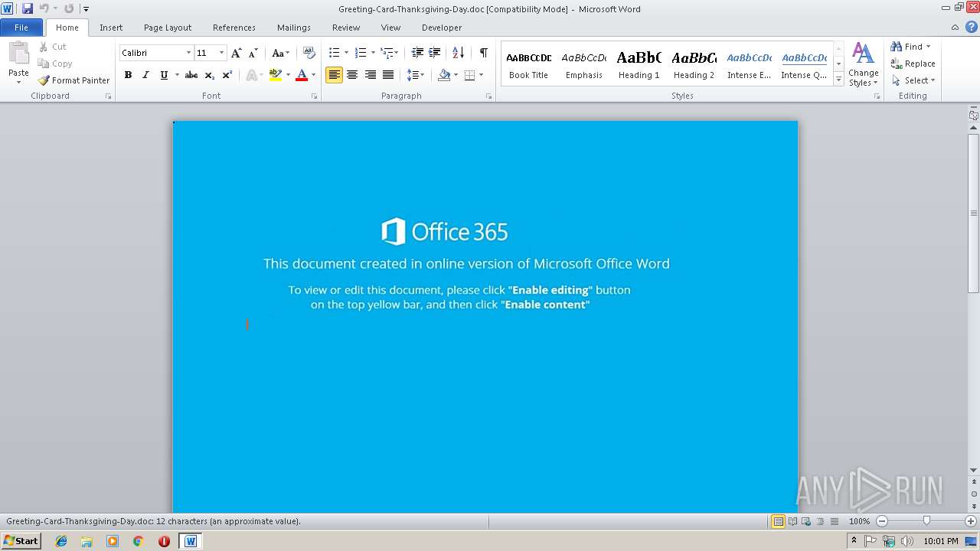Decrease paragraph indent
Image resolution: width=980 pixels, height=551 pixels.
tap(417, 53)
